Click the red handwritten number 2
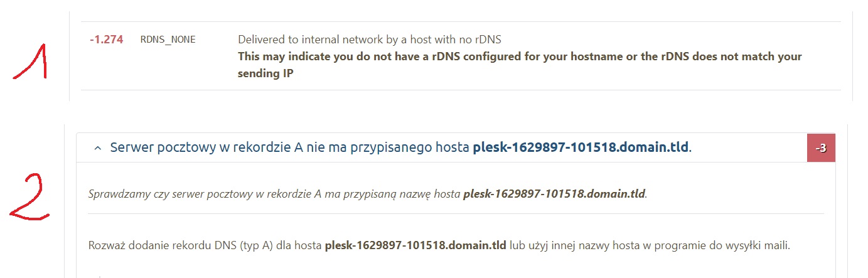Screen dimensions: 868x278 click(29, 196)
